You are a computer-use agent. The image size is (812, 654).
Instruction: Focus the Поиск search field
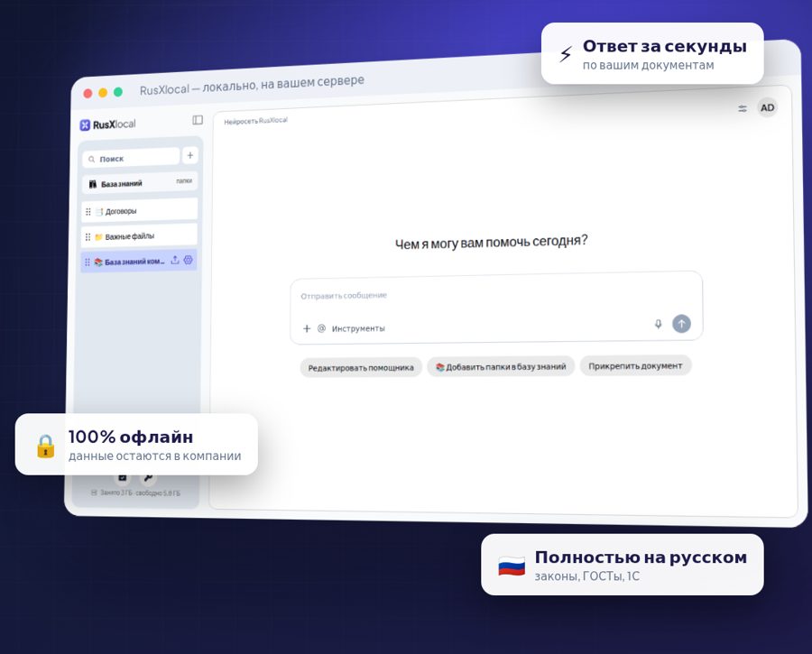[x=131, y=158]
